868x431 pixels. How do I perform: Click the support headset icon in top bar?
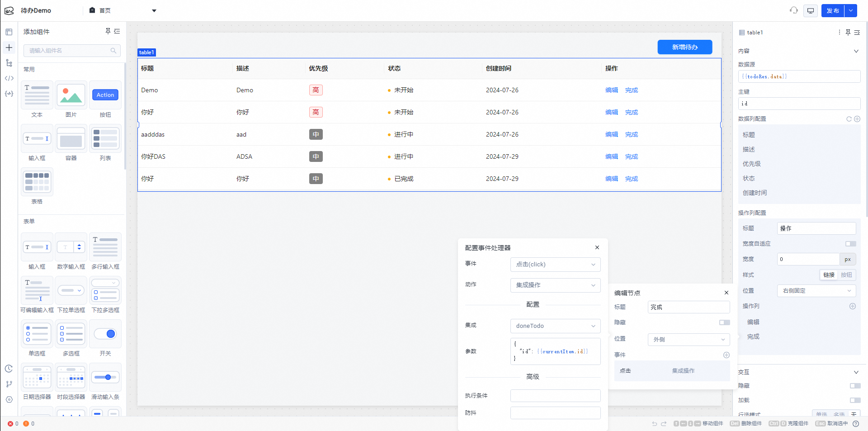tap(794, 10)
